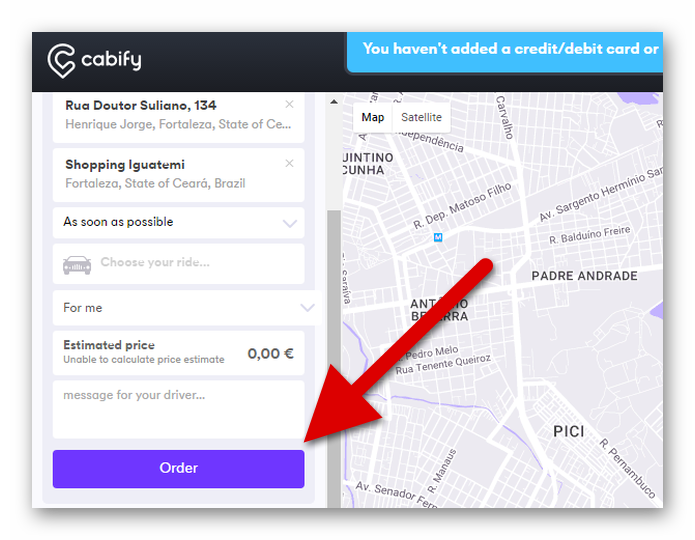Screen dimensions: 695x540
Task: Clear the Rua Doutor Suliano pickup address
Action: [289, 104]
